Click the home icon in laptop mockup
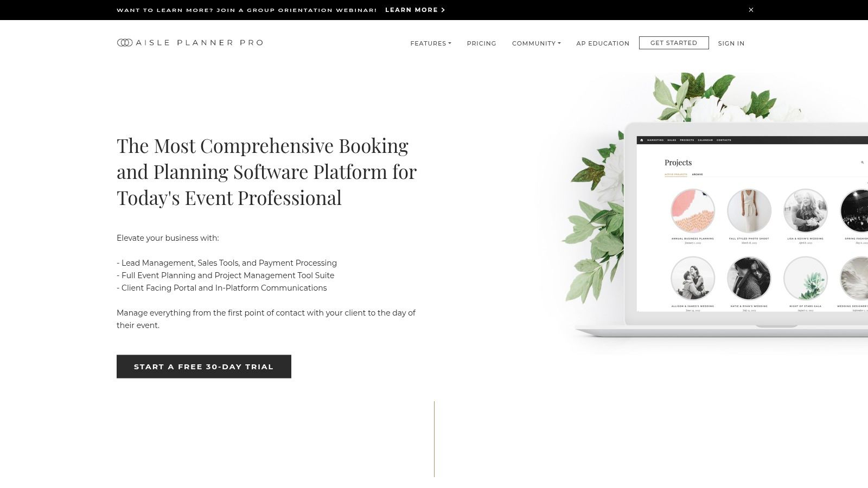Viewport: 868px width, 488px height. click(641, 140)
